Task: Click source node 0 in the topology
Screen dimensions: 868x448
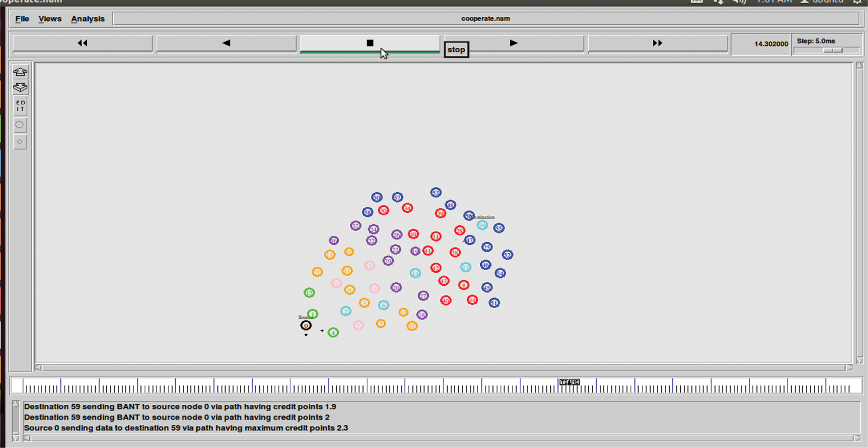Action: tap(306, 326)
